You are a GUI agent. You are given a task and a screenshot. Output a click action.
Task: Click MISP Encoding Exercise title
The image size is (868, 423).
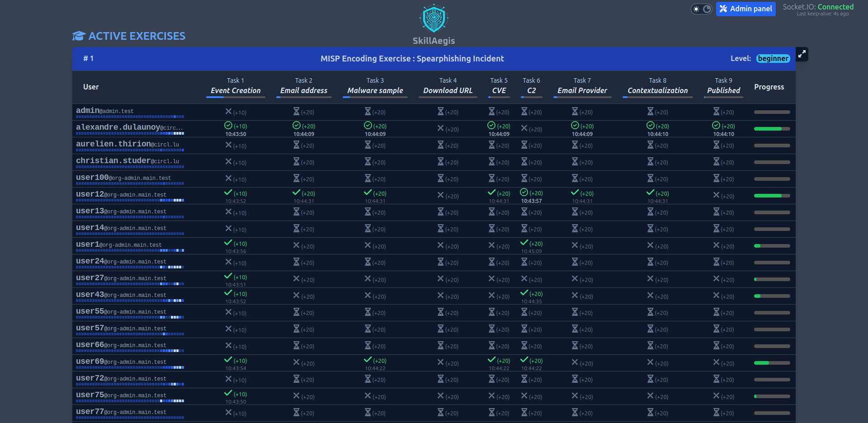412,59
